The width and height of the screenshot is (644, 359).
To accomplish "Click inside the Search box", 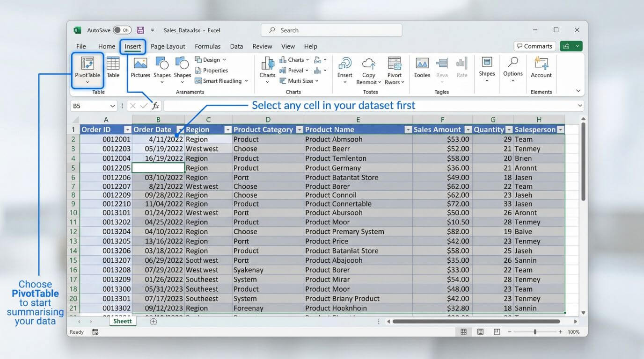I will click(x=331, y=30).
